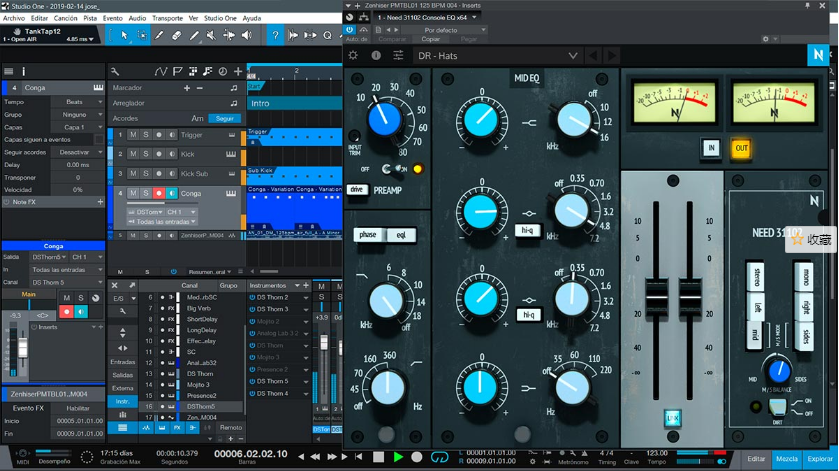Click the Seguir chord button

tap(225, 118)
